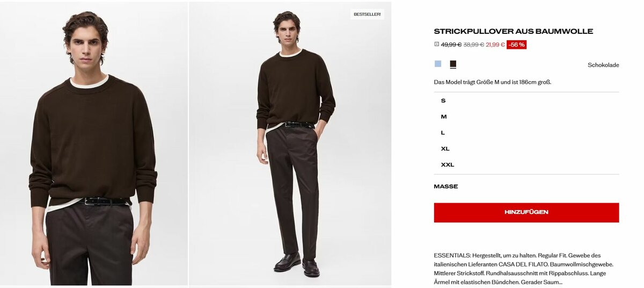Open the full-body model product photo
Screen dimensions: 644x288
[x=290, y=143]
